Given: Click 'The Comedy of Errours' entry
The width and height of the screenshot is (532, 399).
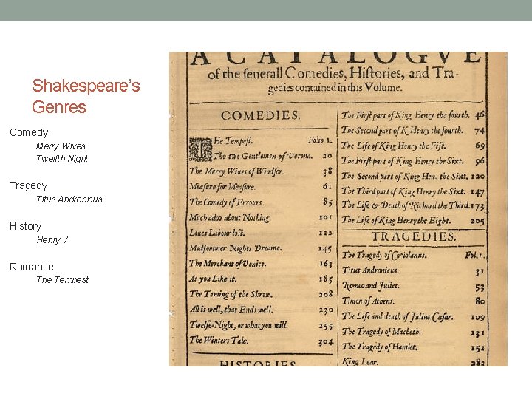Looking at the screenshot, I should coord(226,202).
